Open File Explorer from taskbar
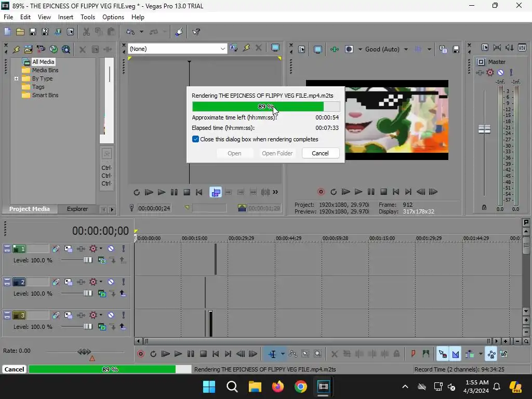The image size is (532, 399). [x=255, y=387]
